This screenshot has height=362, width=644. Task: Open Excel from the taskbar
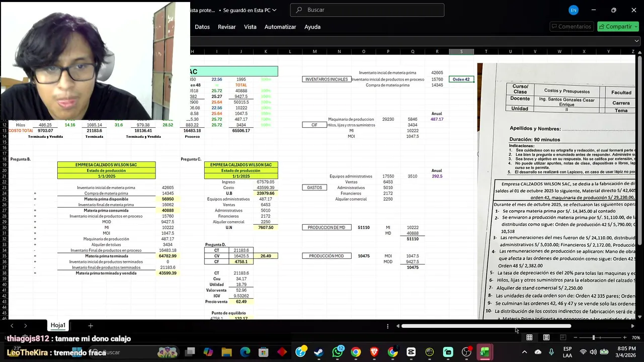(x=485, y=352)
